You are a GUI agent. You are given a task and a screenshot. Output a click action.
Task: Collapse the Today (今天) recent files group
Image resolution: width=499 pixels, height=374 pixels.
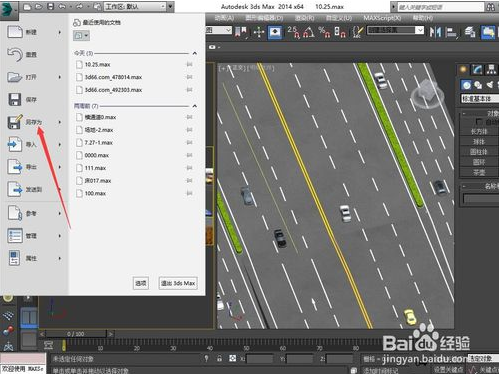coord(195,53)
